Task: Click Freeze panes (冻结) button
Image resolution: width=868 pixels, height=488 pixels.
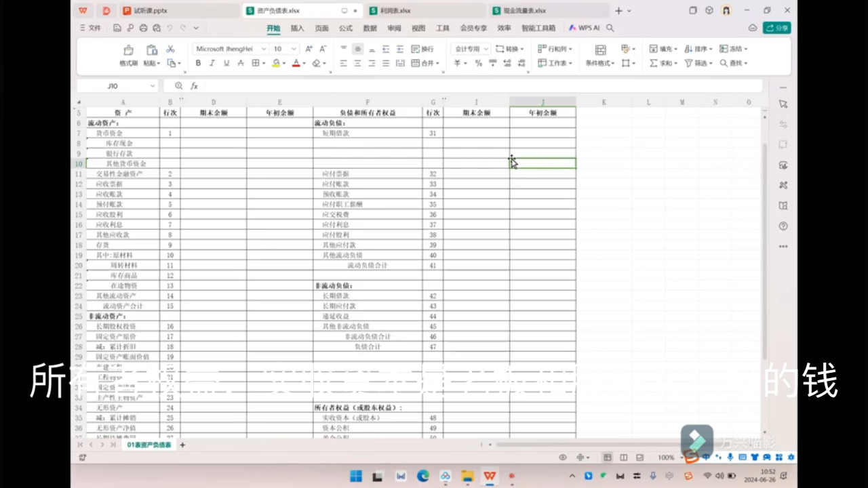Action: pyautogui.click(x=734, y=49)
